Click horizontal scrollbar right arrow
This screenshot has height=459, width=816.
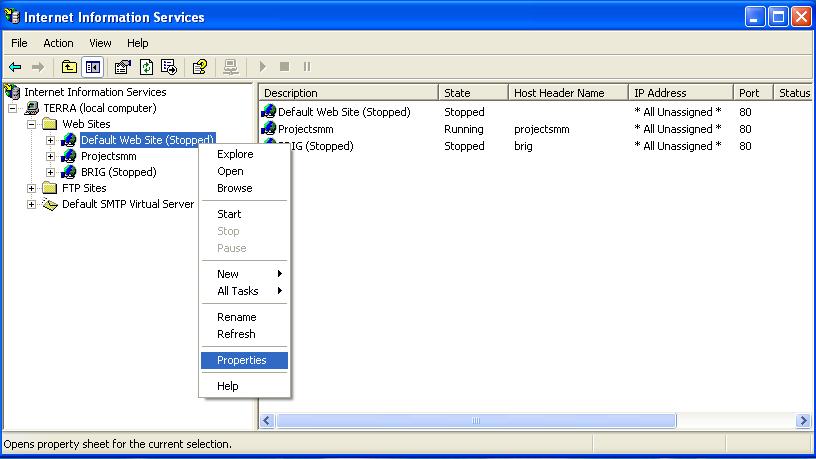point(803,420)
